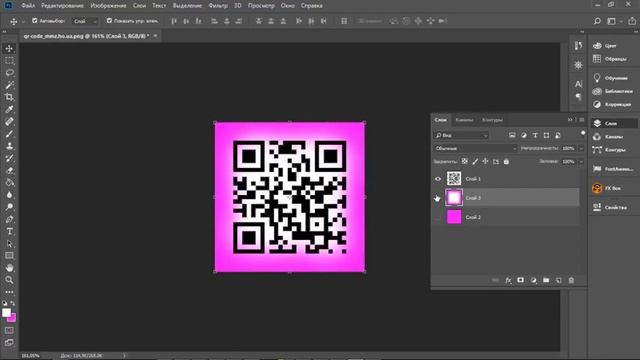Toggle visibility of Слой 3
The image size is (640, 360).
pos(438,198)
